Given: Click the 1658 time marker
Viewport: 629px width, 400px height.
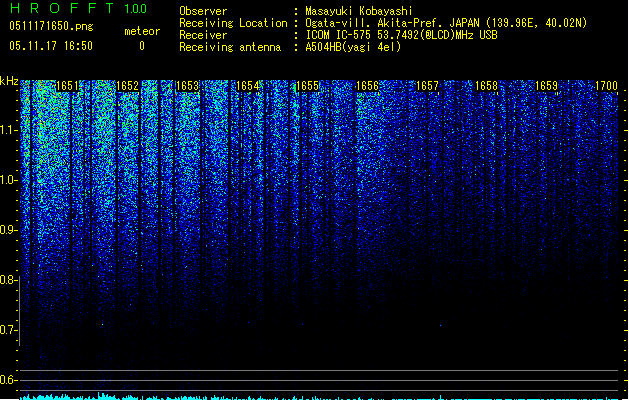Looking at the screenshot, I should pos(487,86).
